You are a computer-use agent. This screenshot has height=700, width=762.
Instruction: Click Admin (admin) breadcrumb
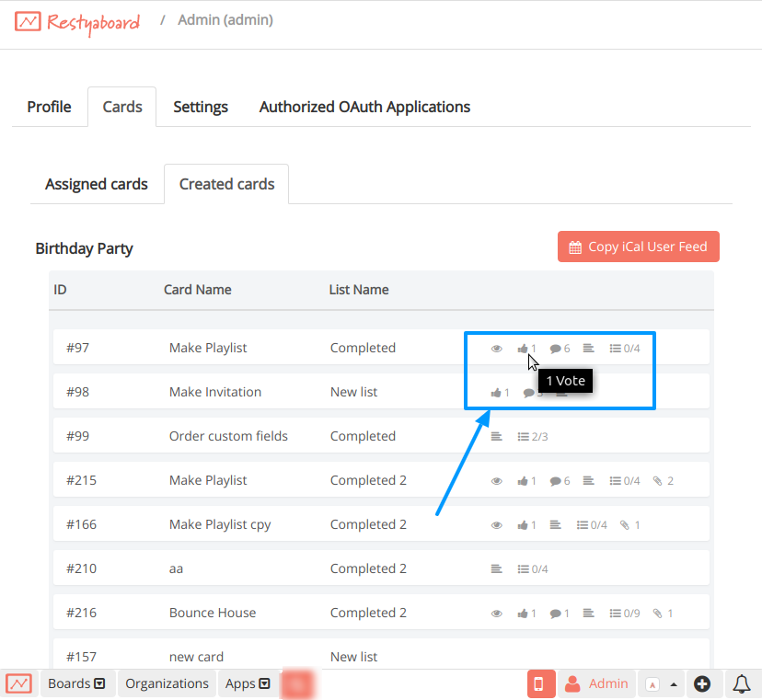pos(225,20)
